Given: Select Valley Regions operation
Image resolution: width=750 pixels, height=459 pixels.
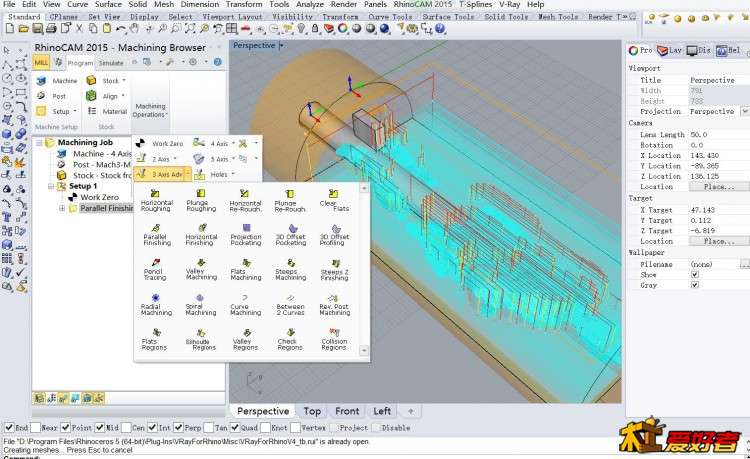Looking at the screenshot, I should [245, 339].
